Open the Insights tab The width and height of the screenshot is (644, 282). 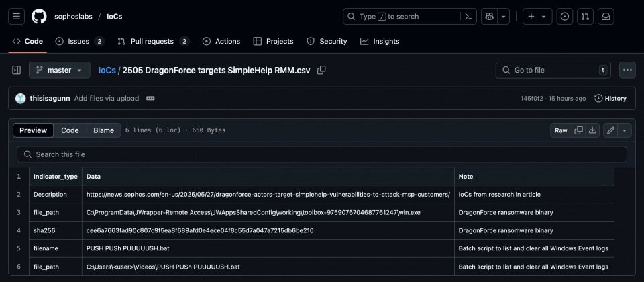coord(380,41)
